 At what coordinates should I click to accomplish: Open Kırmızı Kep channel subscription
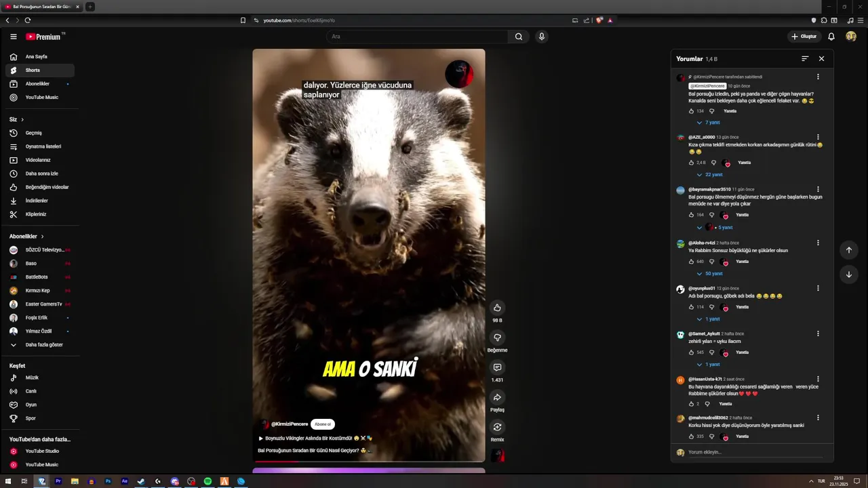(40, 291)
